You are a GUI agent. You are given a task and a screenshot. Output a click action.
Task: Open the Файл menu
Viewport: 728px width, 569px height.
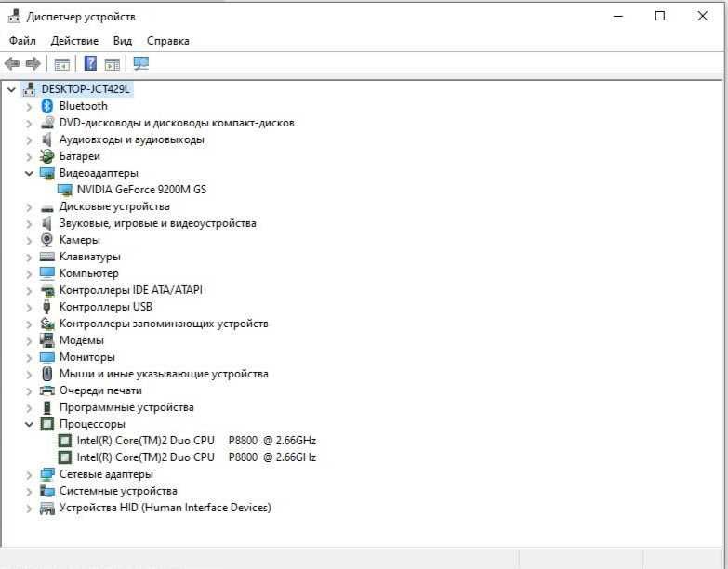[22, 41]
